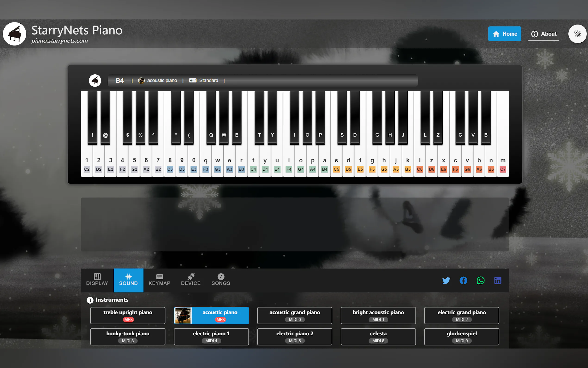This screenshot has height=368, width=588.
Task: Click the StarryNets grand piano logo
Action: tap(14, 34)
